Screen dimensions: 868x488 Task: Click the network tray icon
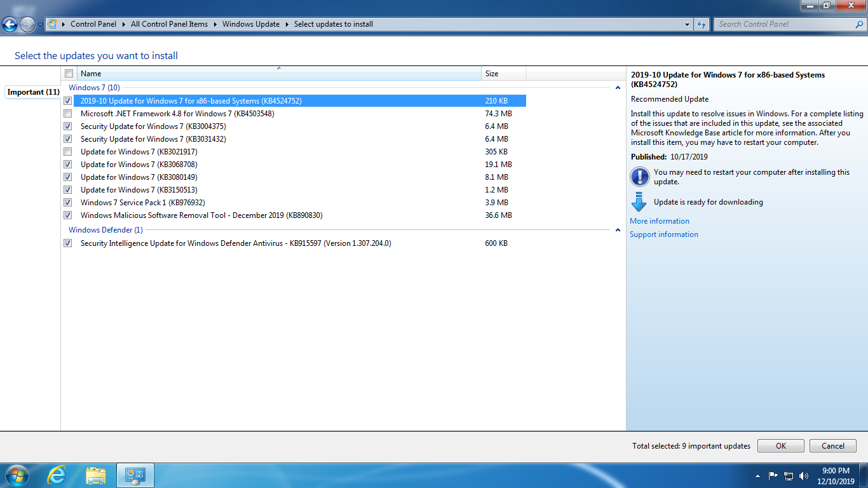tap(789, 475)
